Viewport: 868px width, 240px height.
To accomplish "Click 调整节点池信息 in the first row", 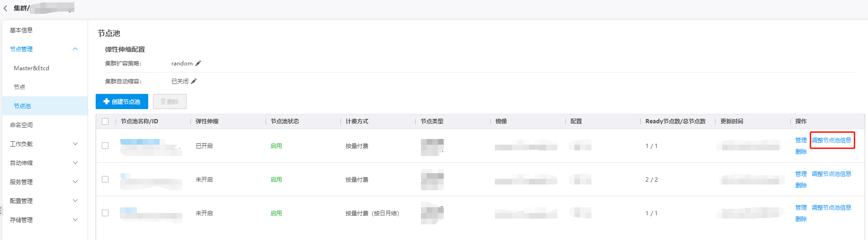I will (x=832, y=140).
